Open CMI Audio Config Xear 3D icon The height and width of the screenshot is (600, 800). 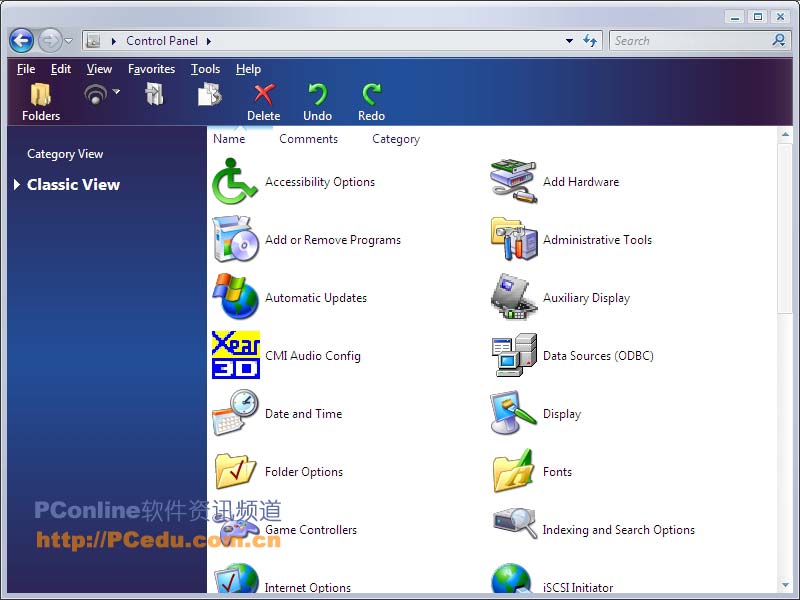coord(236,355)
